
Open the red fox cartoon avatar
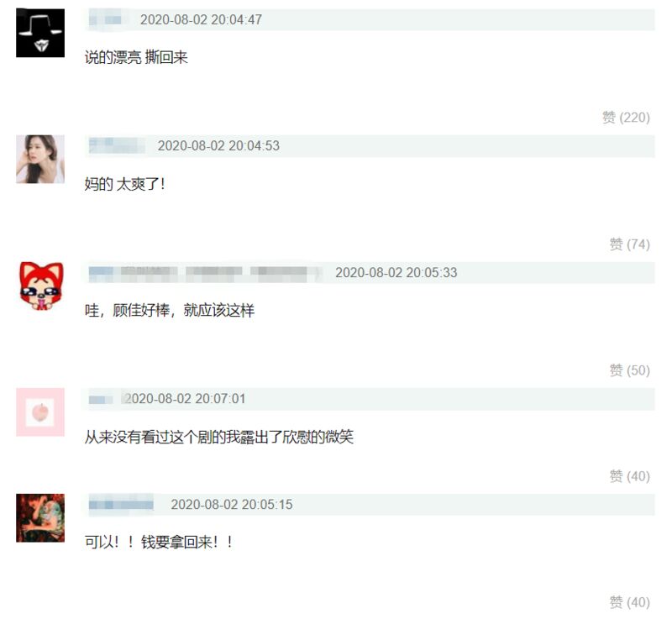pyautogui.click(x=41, y=286)
